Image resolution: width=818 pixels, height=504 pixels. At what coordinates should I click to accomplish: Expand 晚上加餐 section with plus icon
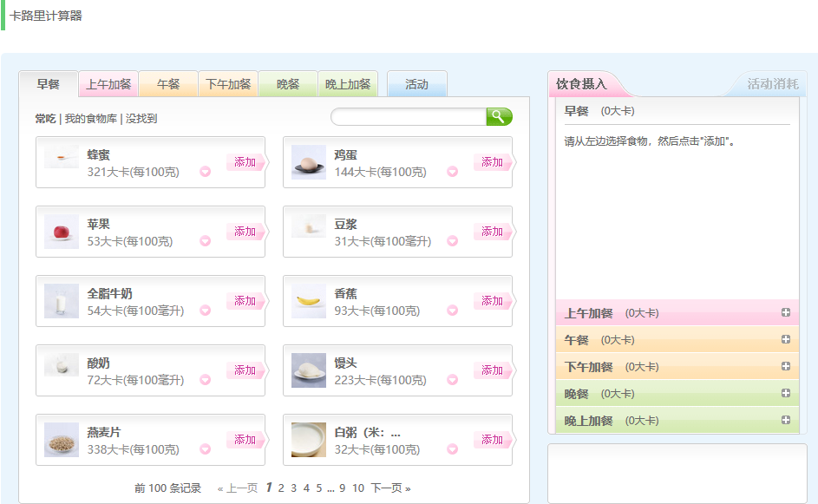tap(786, 420)
